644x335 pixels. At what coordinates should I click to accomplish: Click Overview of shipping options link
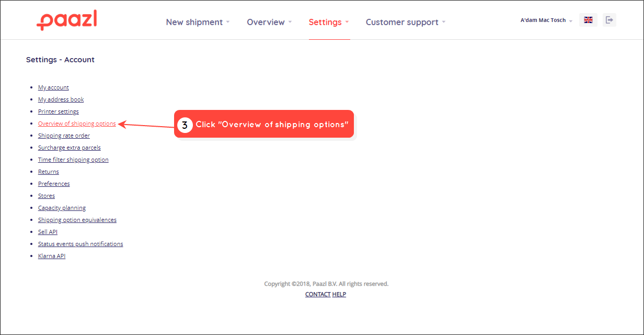click(x=77, y=124)
